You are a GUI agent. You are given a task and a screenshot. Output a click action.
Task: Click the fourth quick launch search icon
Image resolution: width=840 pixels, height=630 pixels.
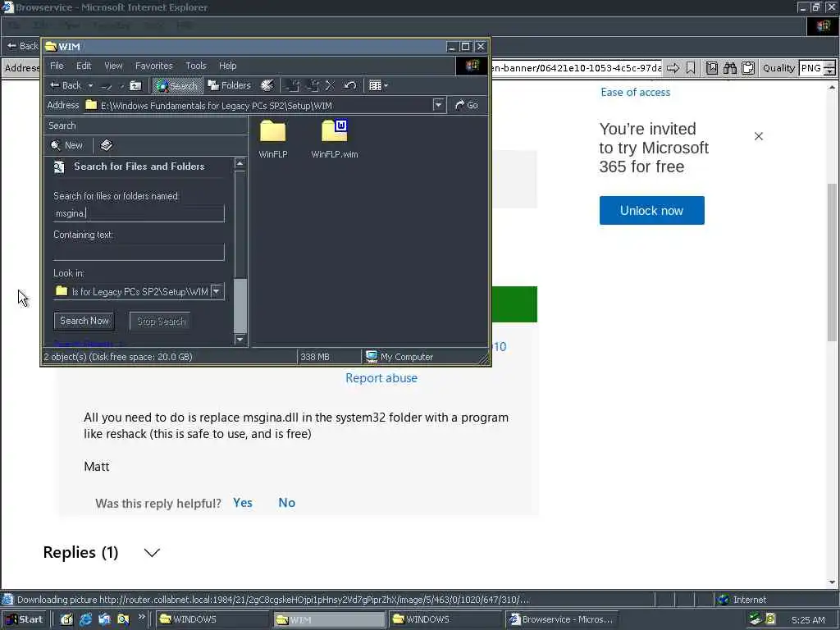[x=123, y=619]
